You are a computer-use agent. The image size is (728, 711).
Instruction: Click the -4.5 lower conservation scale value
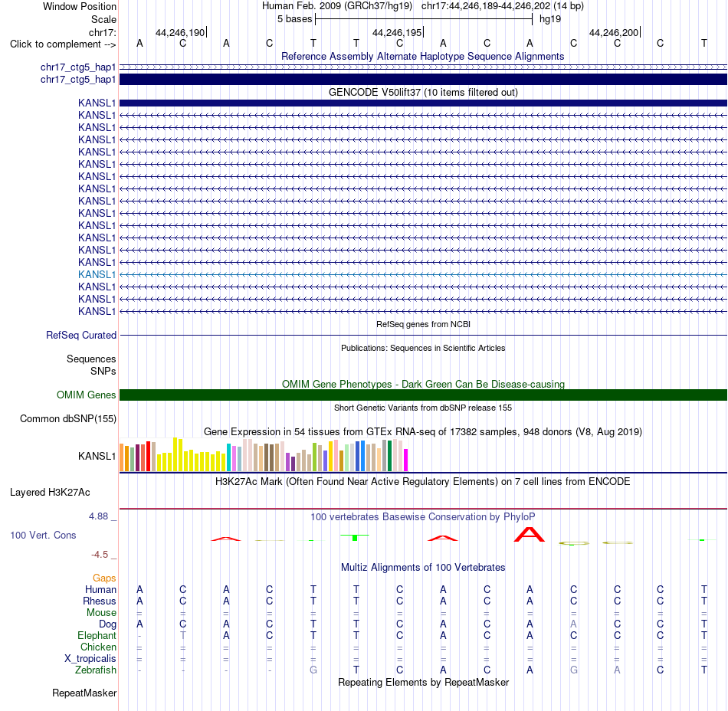click(100, 555)
